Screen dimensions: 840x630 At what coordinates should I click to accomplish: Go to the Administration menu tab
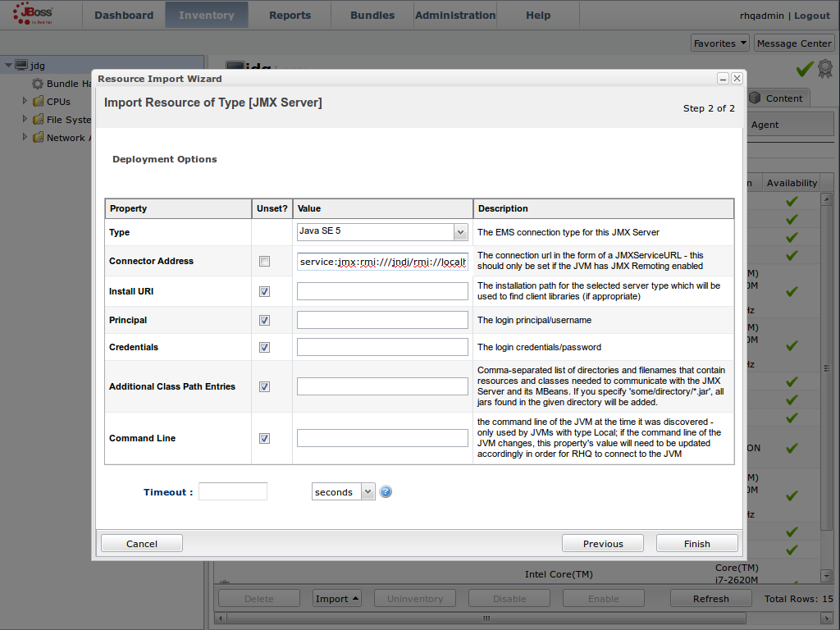(455, 15)
